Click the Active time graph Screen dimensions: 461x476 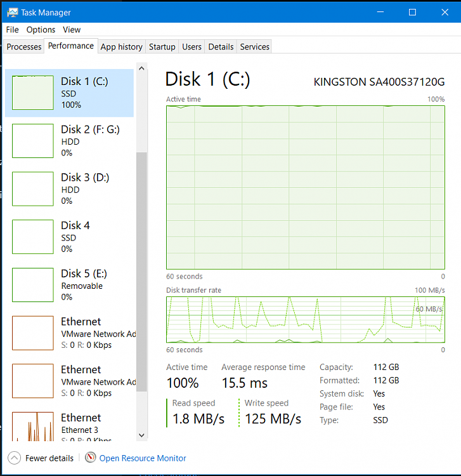[306, 187]
